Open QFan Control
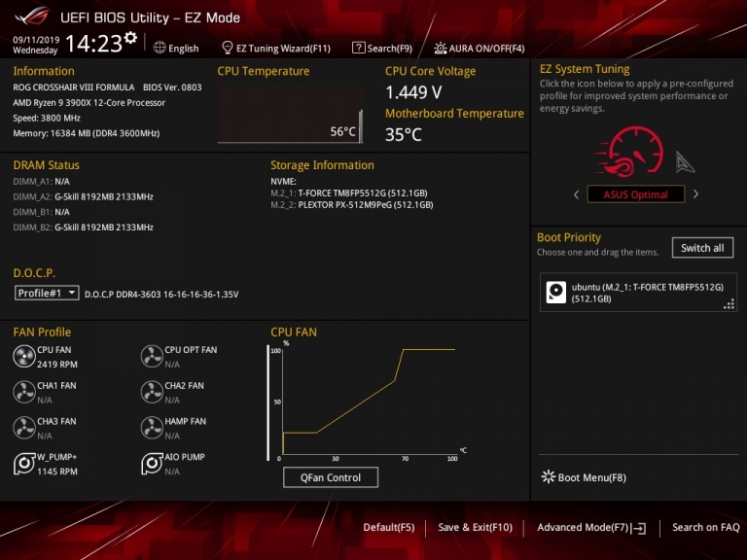Viewport: 747px width, 560px height. tap(331, 477)
